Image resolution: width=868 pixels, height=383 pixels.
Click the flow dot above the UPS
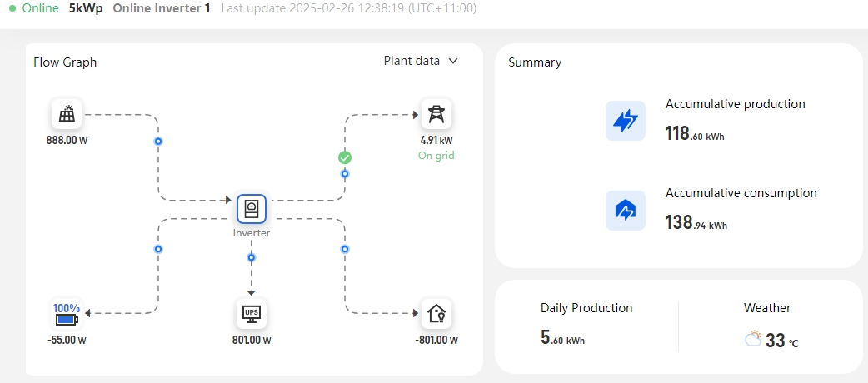click(x=252, y=257)
